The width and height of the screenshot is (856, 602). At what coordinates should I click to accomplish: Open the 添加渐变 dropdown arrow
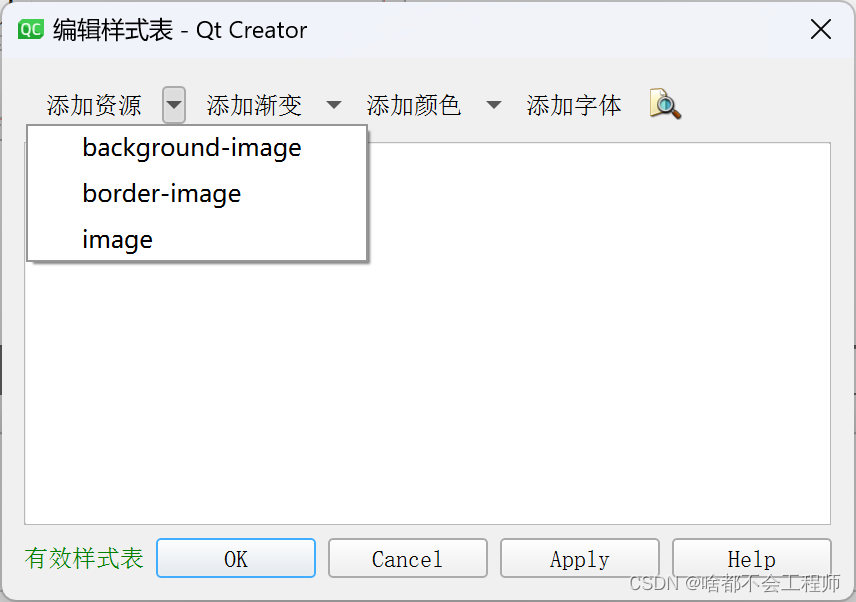[334, 104]
